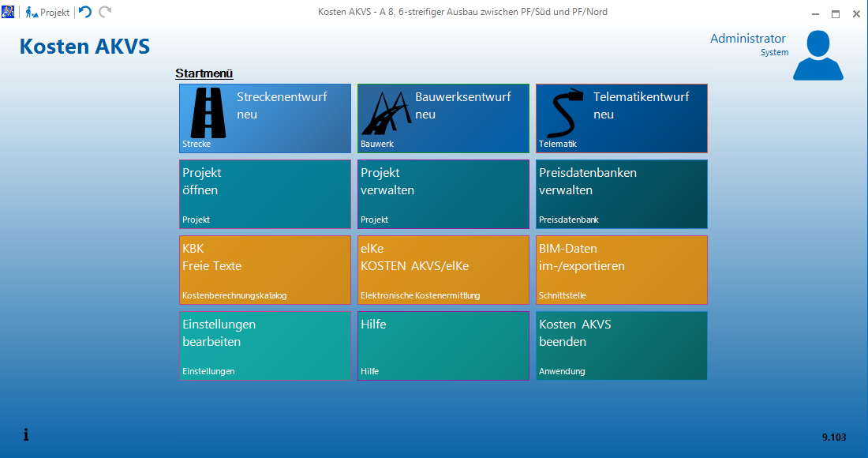Click the info icon at bottom left
The image size is (868, 458).
[26, 435]
